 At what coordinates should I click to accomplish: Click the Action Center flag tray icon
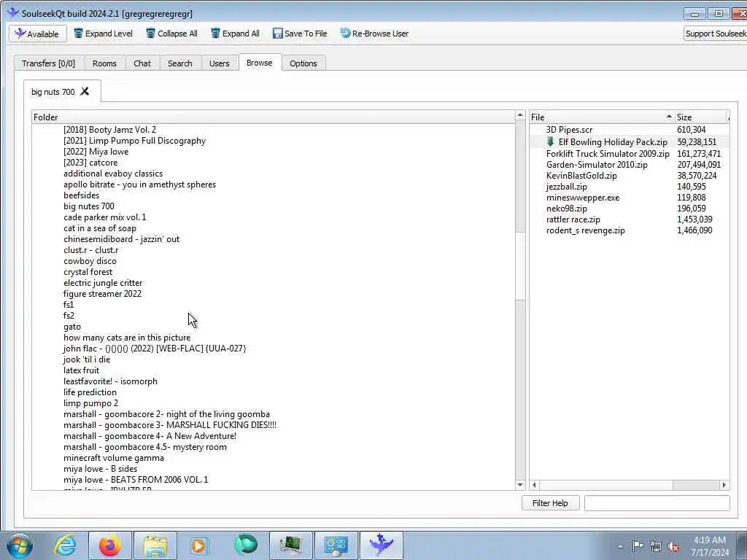[x=638, y=546]
